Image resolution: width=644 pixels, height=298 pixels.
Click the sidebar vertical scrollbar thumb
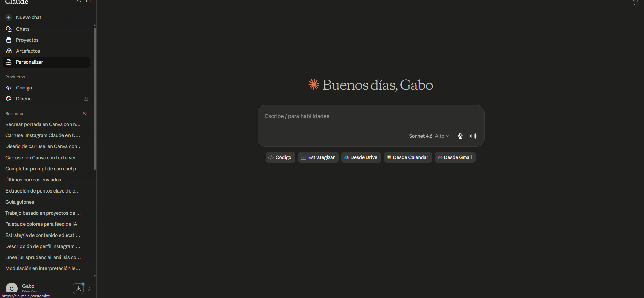click(x=95, y=98)
